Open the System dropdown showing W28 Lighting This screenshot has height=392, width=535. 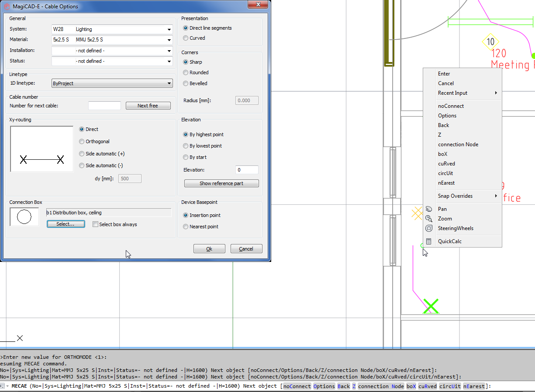[x=169, y=30]
